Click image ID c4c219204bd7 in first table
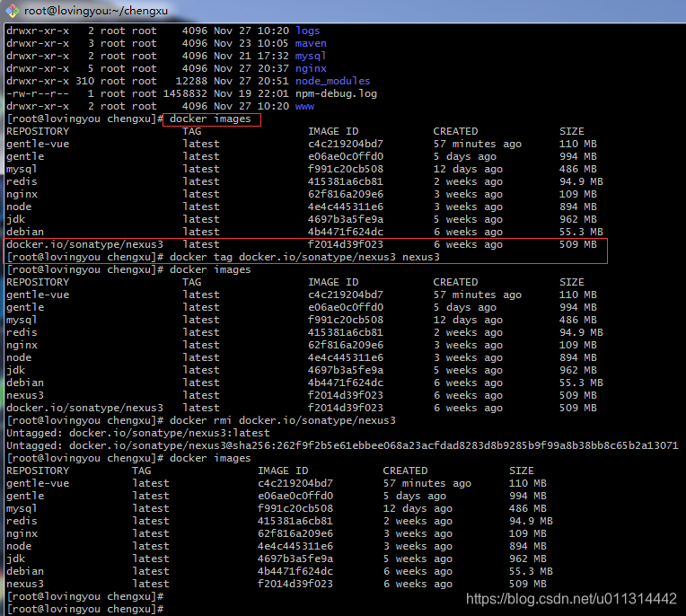The width and height of the screenshot is (686, 616). 346,144
